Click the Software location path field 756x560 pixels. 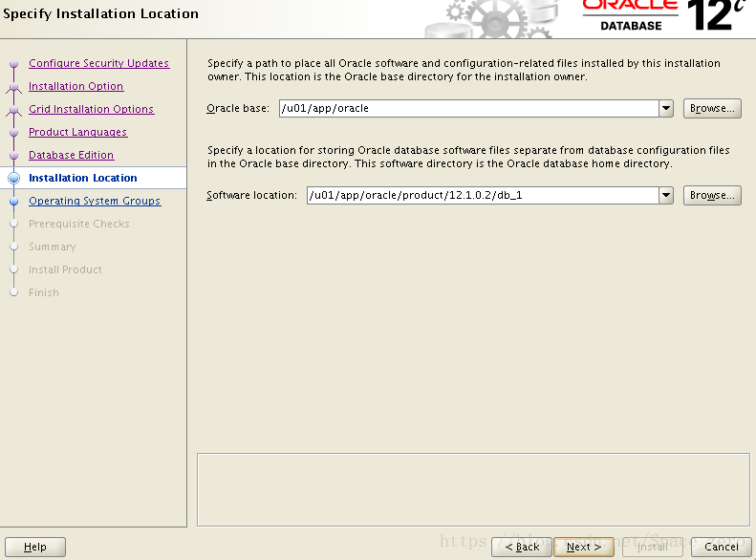(x=483, y=195)
